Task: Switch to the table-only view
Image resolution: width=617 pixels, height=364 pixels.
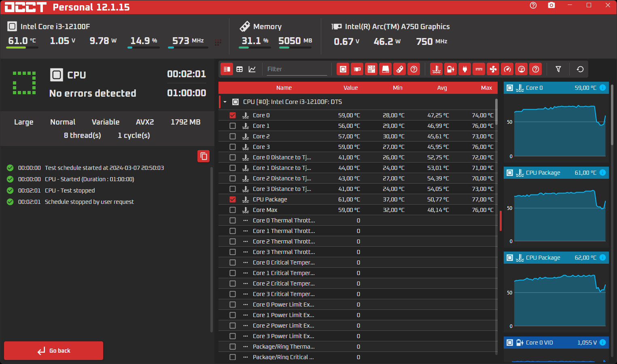Action: click(x=240, y=69)
